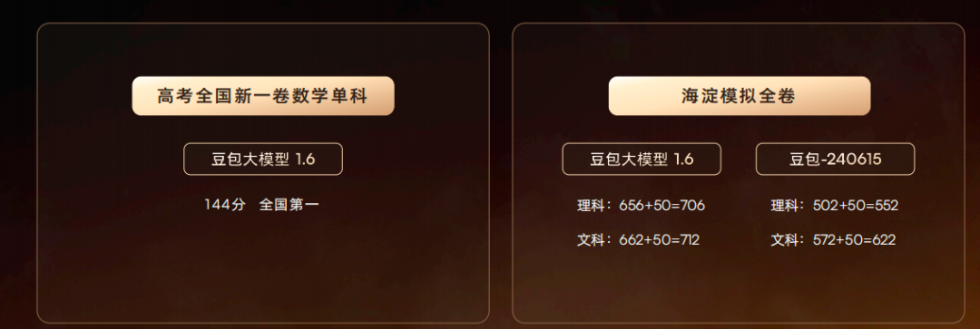Select the 552 total under 豆包-240615
The height and width of the screenshot is (329, 980).
pos(887,206)
